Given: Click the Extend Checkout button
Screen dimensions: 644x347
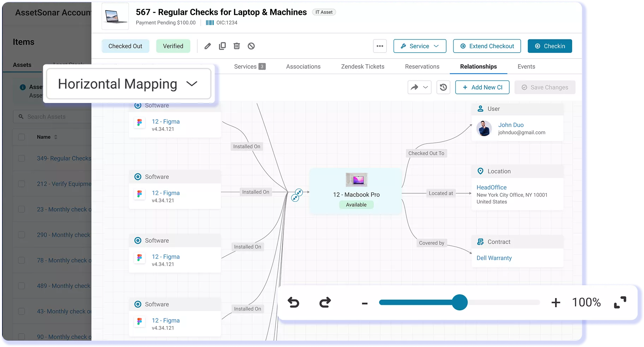Looking at the screenshot, I should point(487,46).
